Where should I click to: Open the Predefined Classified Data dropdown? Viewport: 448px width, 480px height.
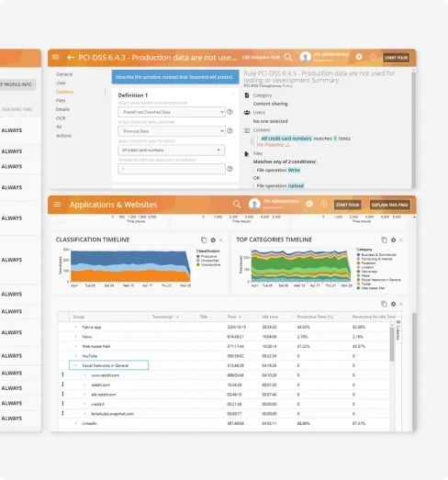[172, 112]
